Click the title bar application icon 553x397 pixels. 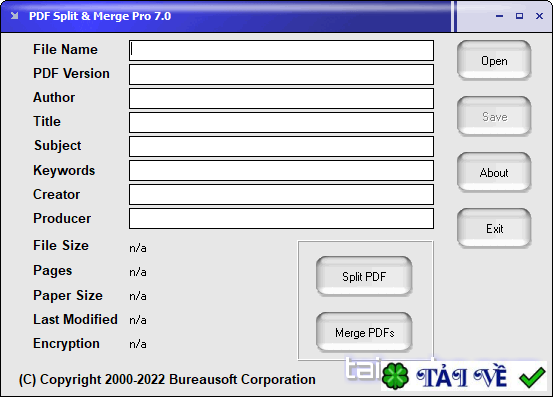pos(14,16)
